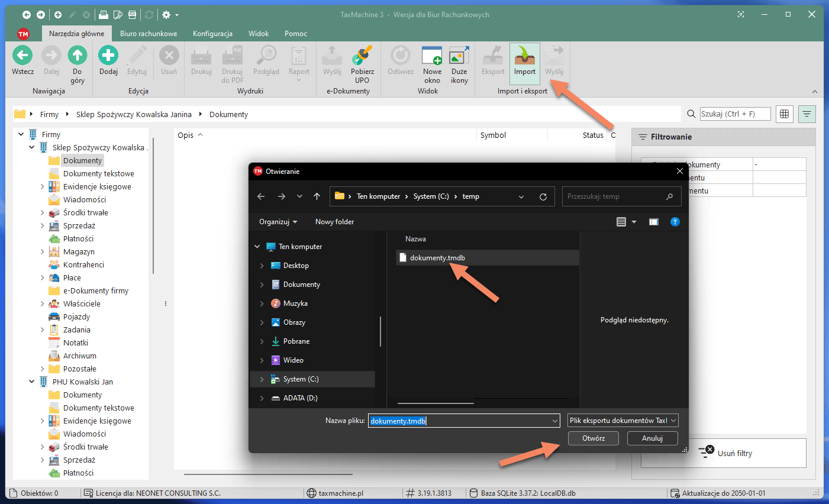Open Nowe okno from the ribbon
This screenshot has height=504, width=829.
432,56
